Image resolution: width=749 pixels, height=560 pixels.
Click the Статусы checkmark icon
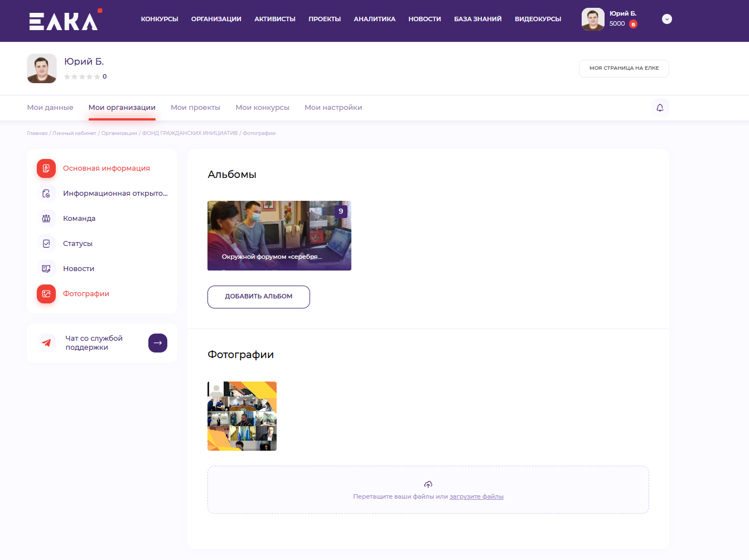click(46, 244)
